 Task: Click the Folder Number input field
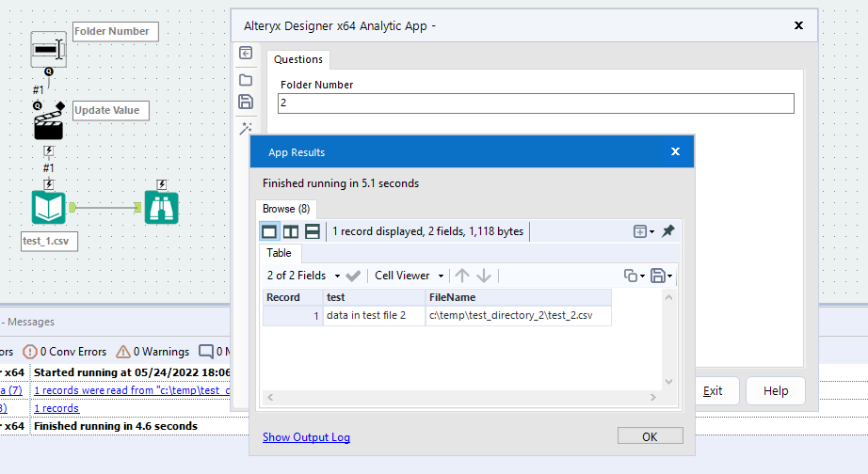[x=536, y=103]
